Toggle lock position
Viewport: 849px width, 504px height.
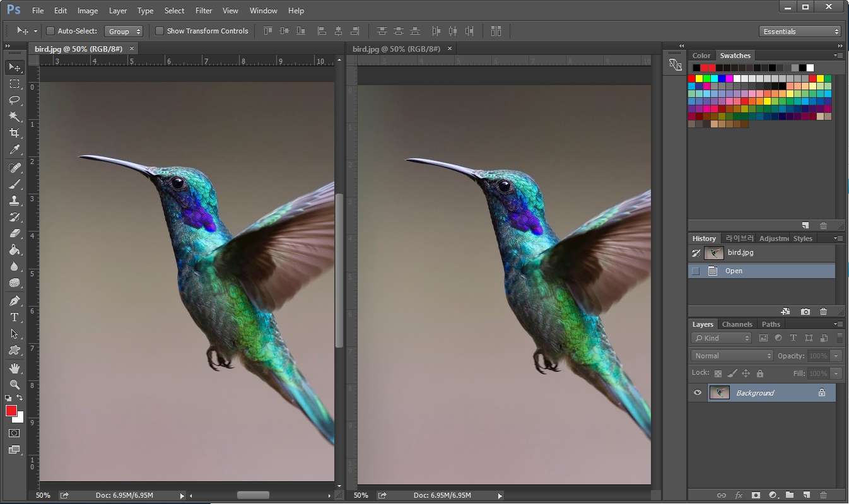pos(746,373)
